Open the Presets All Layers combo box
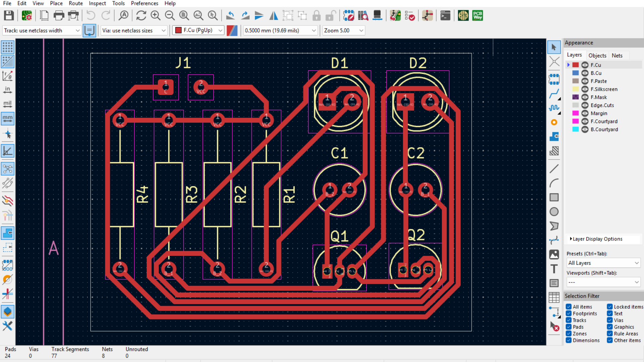The height and width of the screenshot is (362, 644). point(603,263)
